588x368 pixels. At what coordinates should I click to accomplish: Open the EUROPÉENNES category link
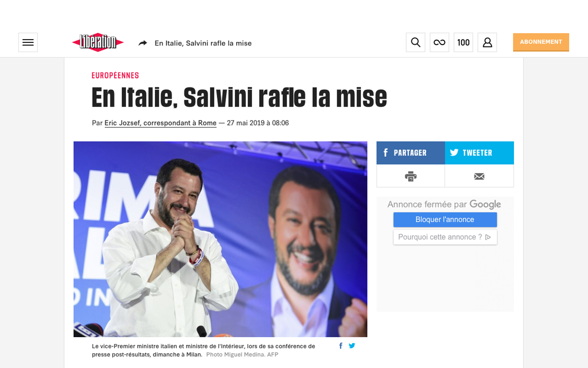[x=115, y=75]
